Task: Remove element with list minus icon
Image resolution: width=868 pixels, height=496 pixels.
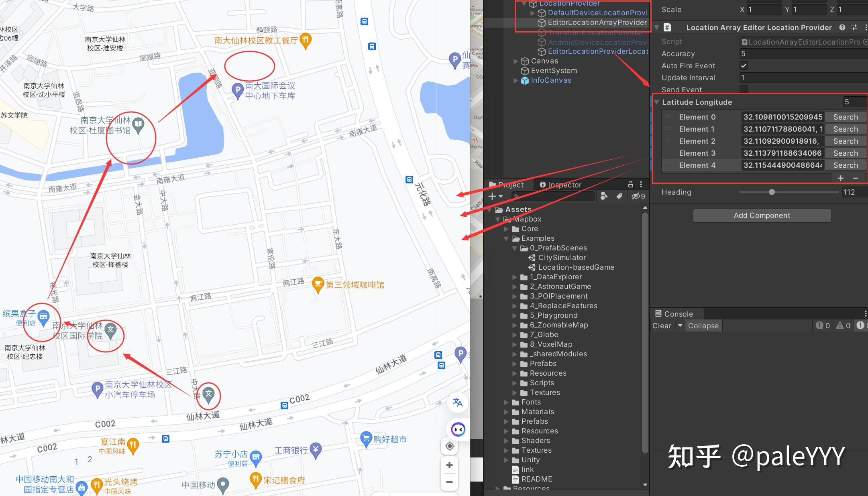Action: [x=856, y=178]
